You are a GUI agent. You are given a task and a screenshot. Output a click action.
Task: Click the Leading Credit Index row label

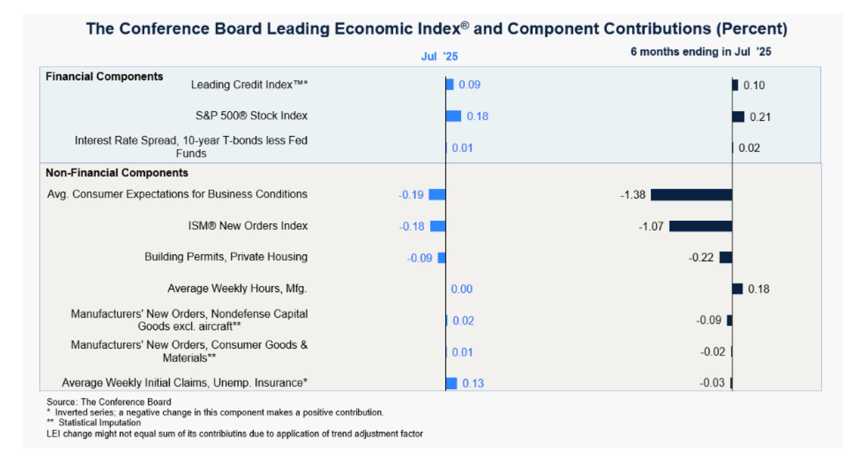249,85
